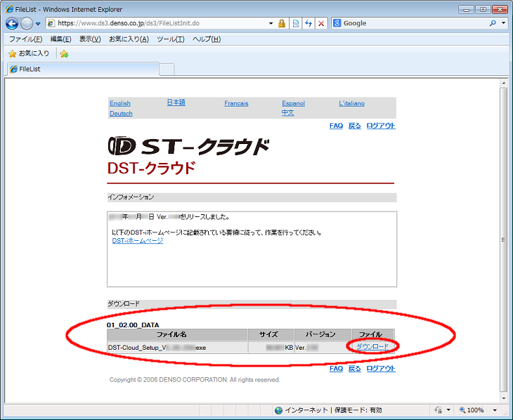The width and height of the screenshot is (513, 420).
Task: Open the 編集(E) menu
Action: click(61, 39)
